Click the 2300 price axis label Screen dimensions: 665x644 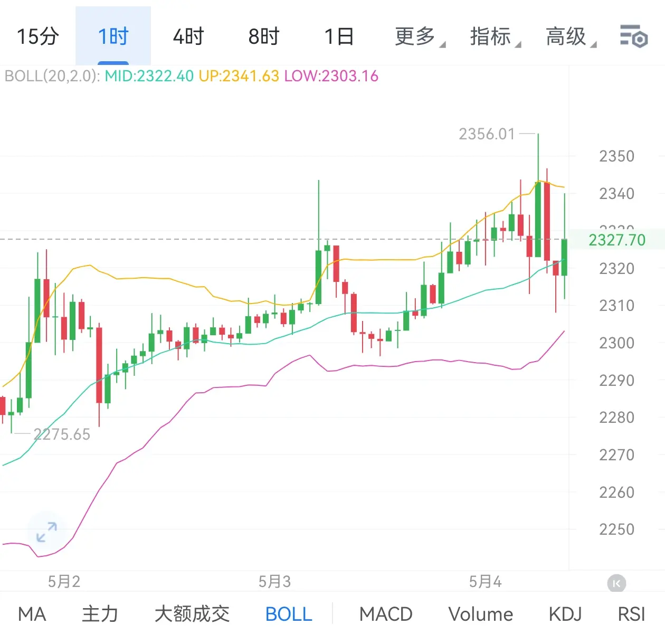pos(616,343)
